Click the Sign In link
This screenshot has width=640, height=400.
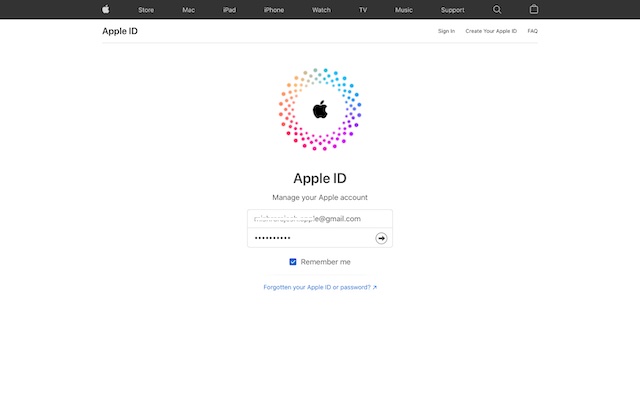coord(446,31)
